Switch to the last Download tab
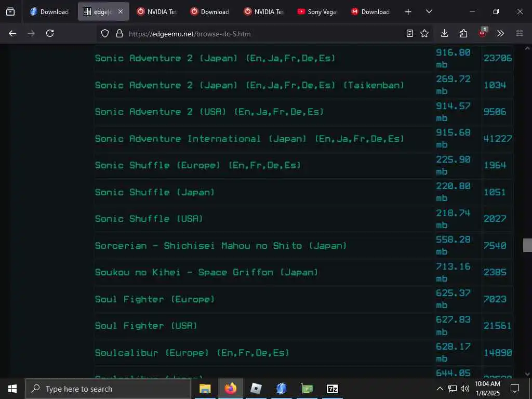Viewport: 532px width, 399px height. (371, 11)
